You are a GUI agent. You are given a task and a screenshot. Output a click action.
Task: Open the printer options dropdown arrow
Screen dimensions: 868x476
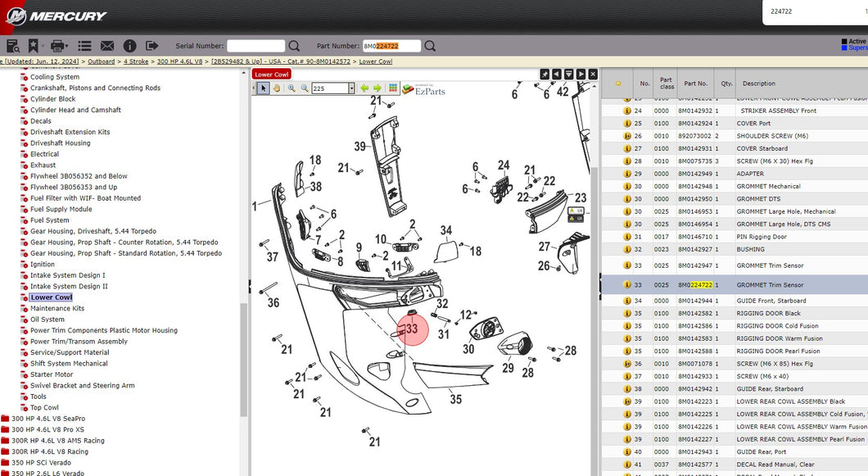[66, 46]
